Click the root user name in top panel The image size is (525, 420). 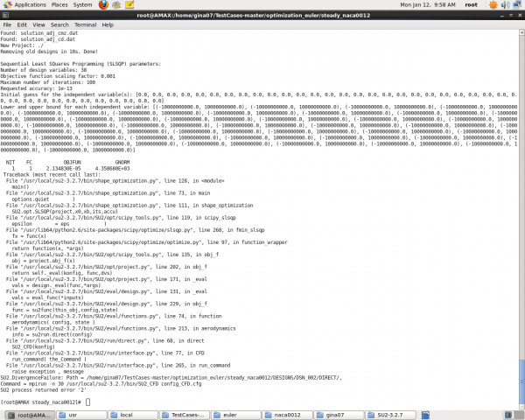pos(471,4)
